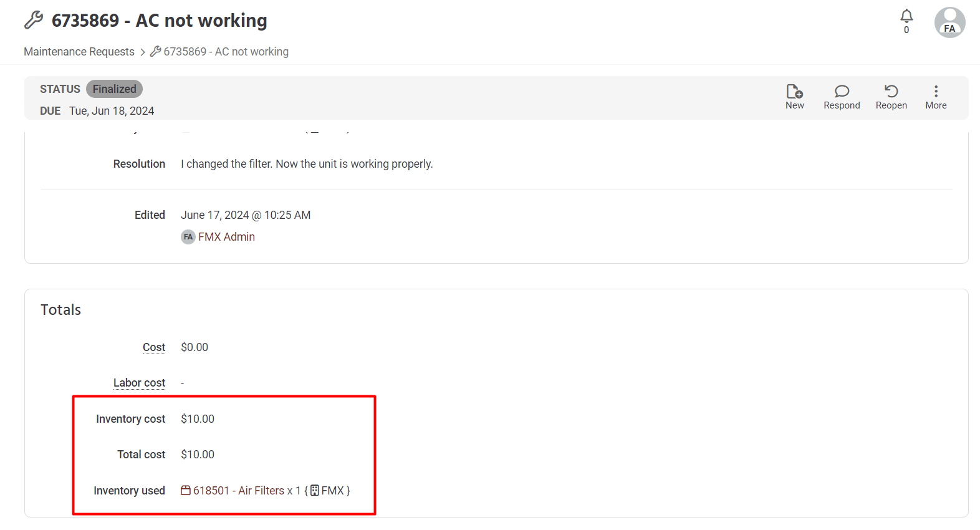
Task: Go to Maintenance Requests breadcrumb
Action: [x=79, y=52]
